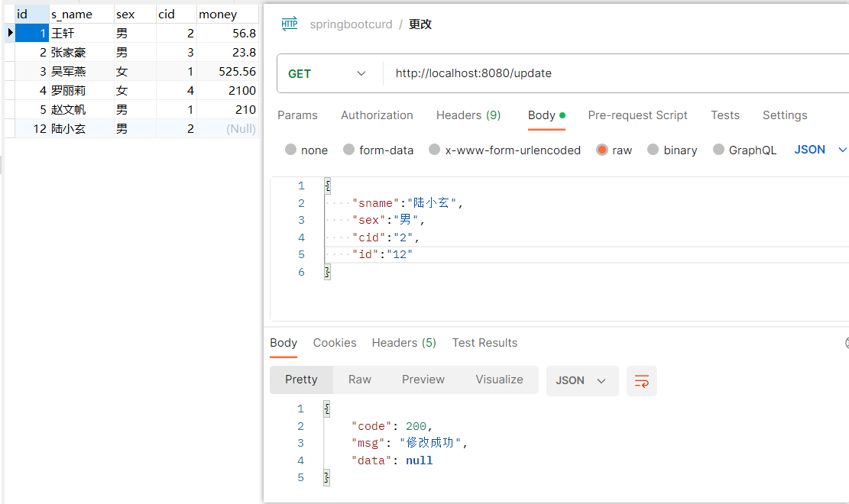Switch response view to Preview
This screenshot has height=504, width=849.
coord(423,380)
